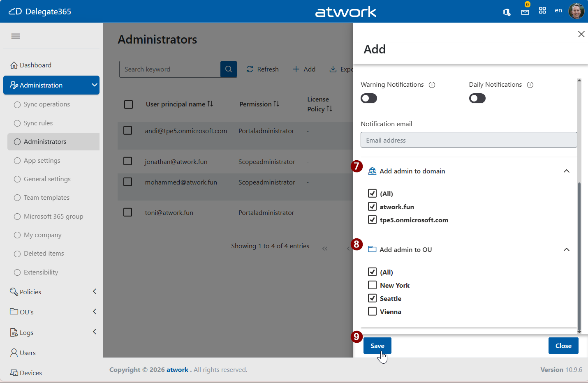Image resolution: width=588 pixels, height=383 pixels.
Task: Click the Close button in Add panel
Action: click(x=563, y=346)
